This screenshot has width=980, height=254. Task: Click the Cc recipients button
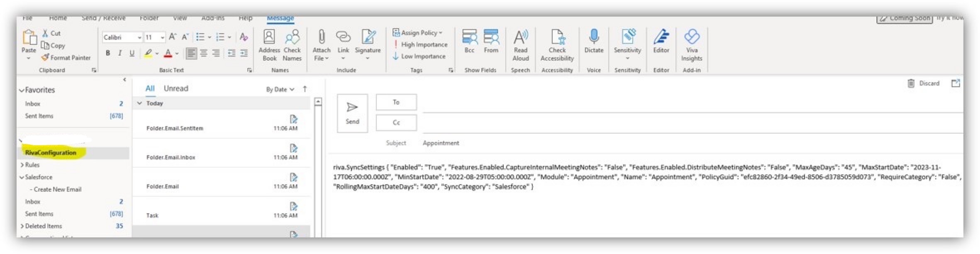coord(396,122)
